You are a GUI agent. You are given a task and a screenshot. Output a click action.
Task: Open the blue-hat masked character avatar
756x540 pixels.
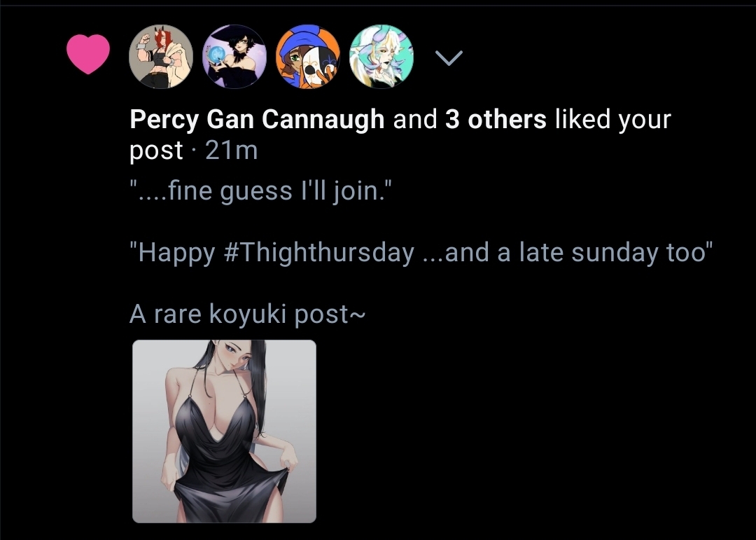(x=308, y=57)
